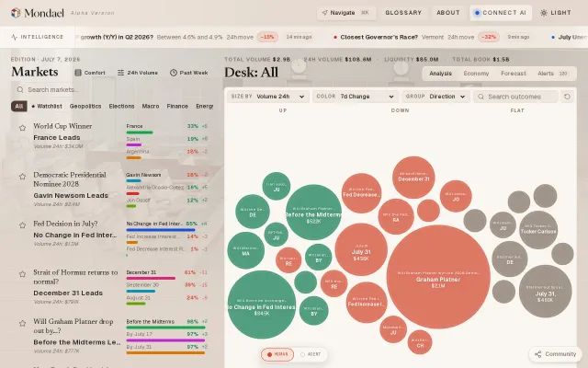Screen dimensions: 588x368
Task: Click the France green probability bar
Action: [140, 132]
